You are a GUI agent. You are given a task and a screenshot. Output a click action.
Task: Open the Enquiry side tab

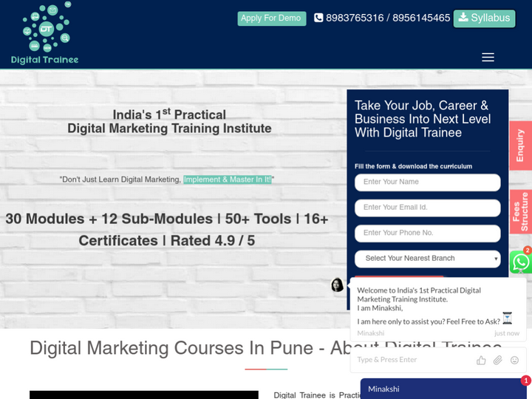pyautogui.click(x=520, y=146)
